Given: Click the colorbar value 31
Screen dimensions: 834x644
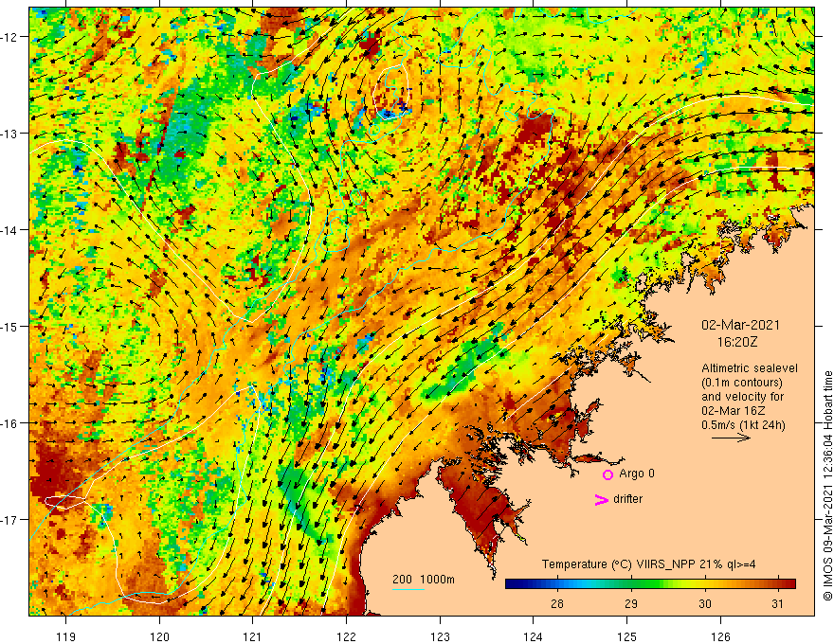Looking at the screenshot, I should (778, 603).
